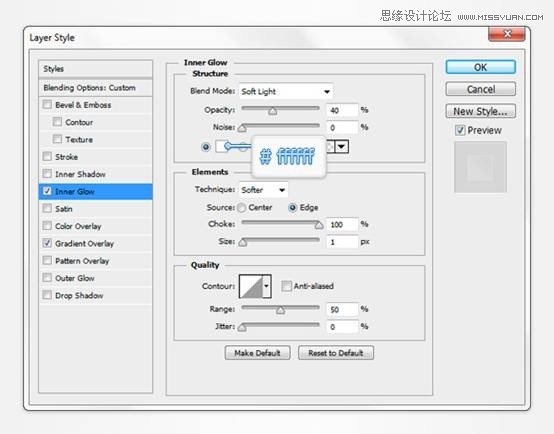Screen dimensions: 554x434
Task: Enable the Drop Shadow checkbox
Action: 47,295
